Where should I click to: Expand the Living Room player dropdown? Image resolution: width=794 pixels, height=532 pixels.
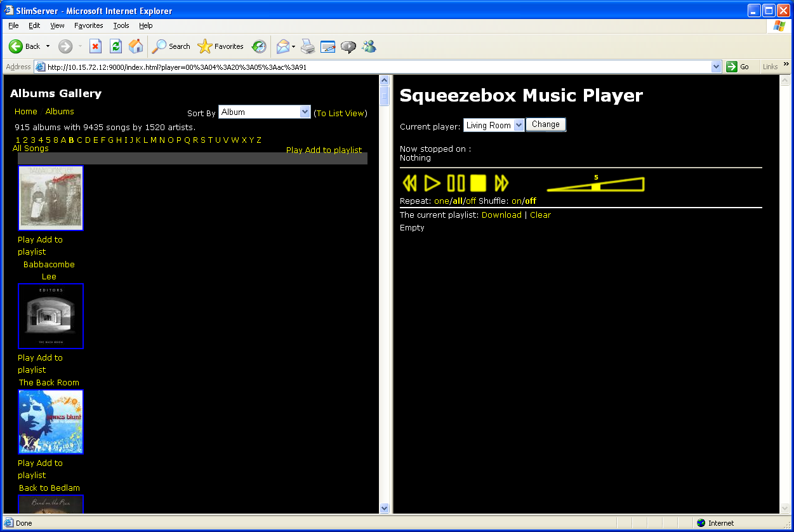point(519,125)
